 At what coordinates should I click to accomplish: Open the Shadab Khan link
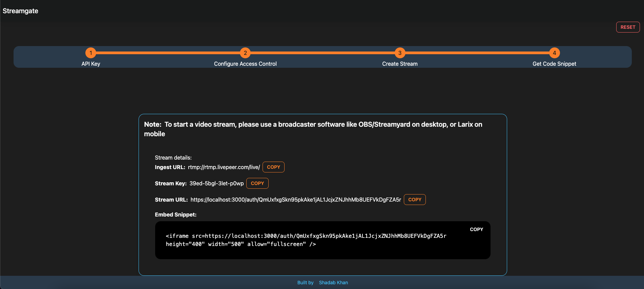point(333,283)
